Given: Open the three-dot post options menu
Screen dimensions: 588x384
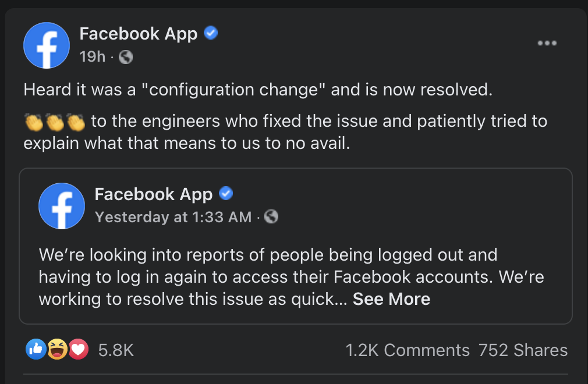Looking at the screenshot, I should click(x=547, y=43).
